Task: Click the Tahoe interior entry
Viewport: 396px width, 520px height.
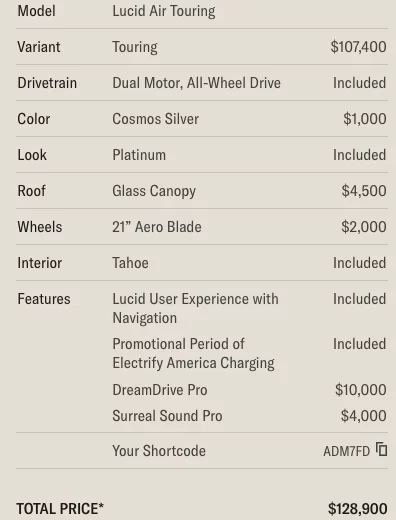Action: point(130,263)
